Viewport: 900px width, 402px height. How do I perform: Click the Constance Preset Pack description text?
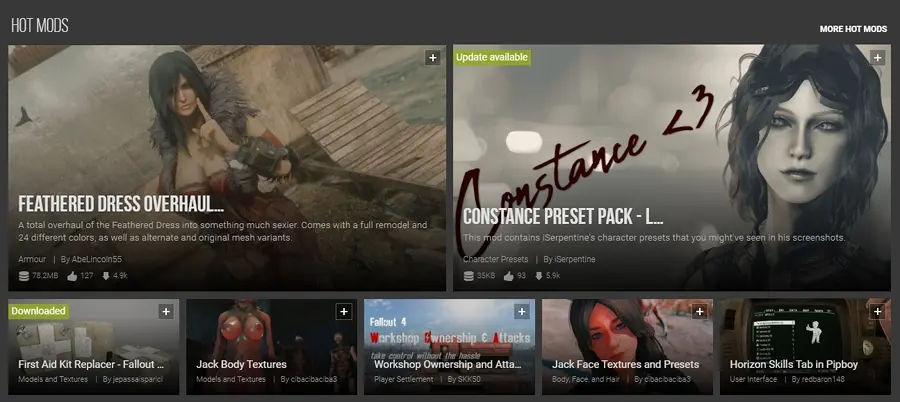(x=654, y=238)
